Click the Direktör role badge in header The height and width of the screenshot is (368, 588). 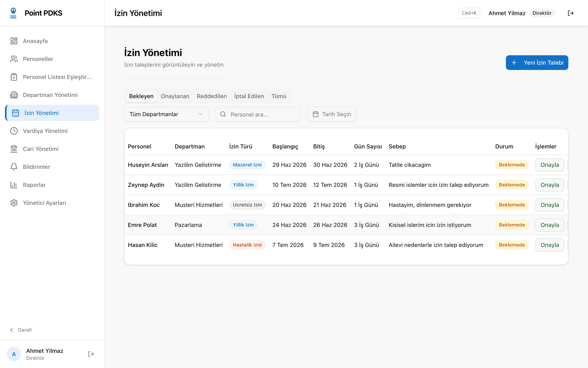542,13
